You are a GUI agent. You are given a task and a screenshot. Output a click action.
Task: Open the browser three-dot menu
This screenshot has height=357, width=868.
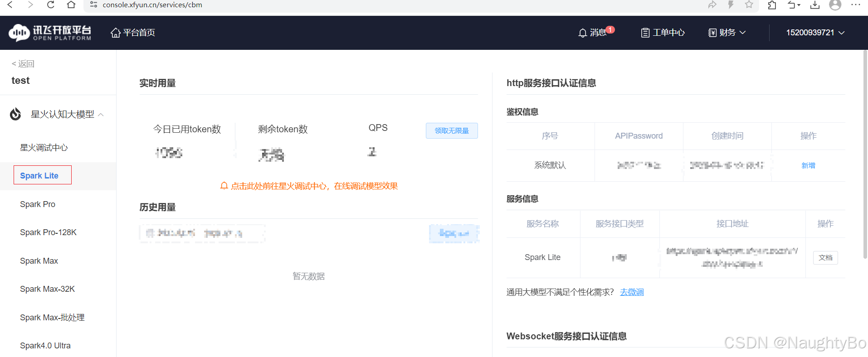(856, 5)
